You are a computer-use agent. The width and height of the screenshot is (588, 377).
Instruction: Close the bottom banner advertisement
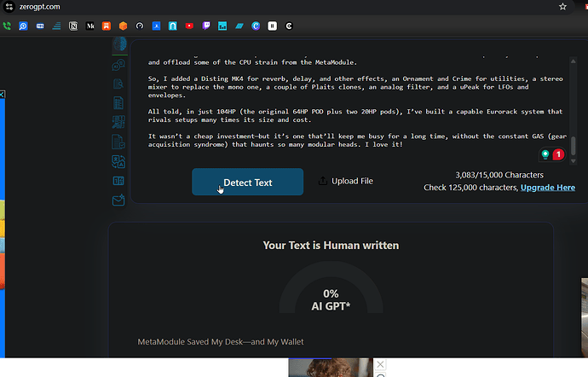(380, 364)
